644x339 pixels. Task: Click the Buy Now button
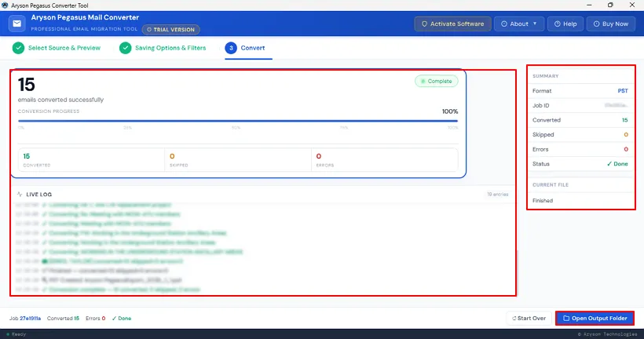611,24
